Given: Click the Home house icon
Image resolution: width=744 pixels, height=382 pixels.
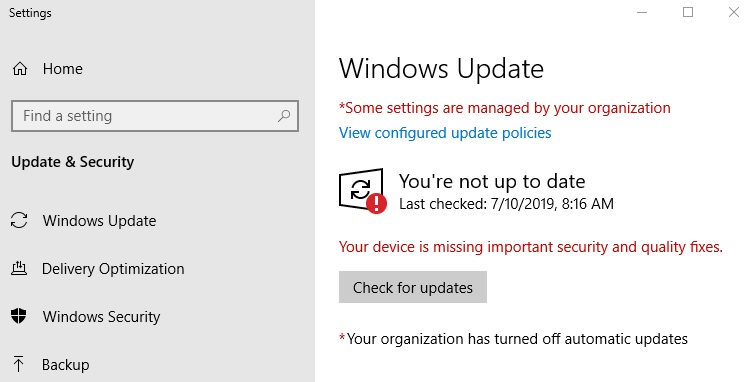Looking at the screenshot, I should (x=19, y=69).
